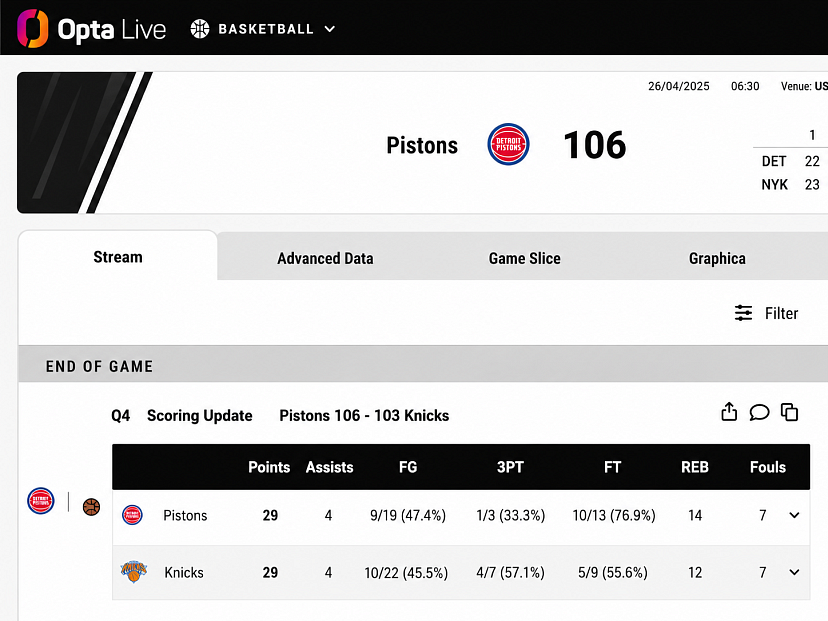The image size is (828, 621).
Task: Switch to the Stream tab
Action: [x=118, y=257]
